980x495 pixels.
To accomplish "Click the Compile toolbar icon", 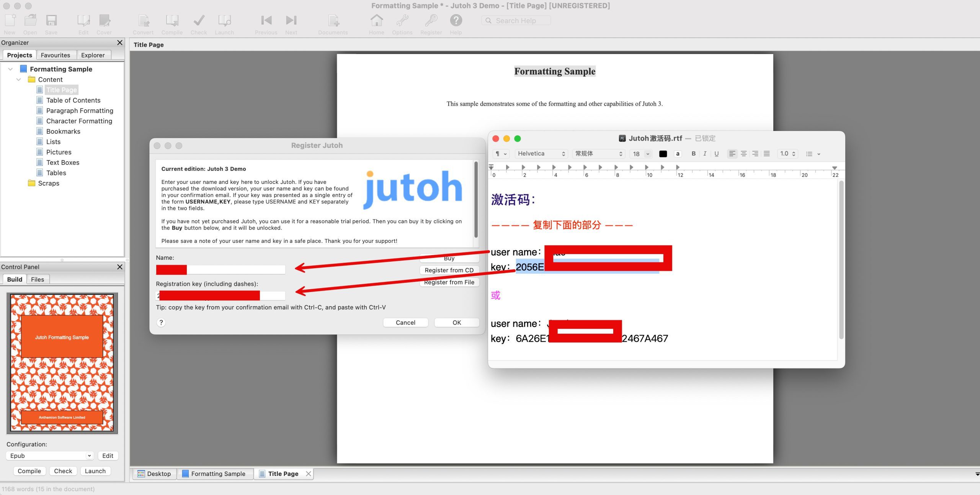I will (172, 21).
